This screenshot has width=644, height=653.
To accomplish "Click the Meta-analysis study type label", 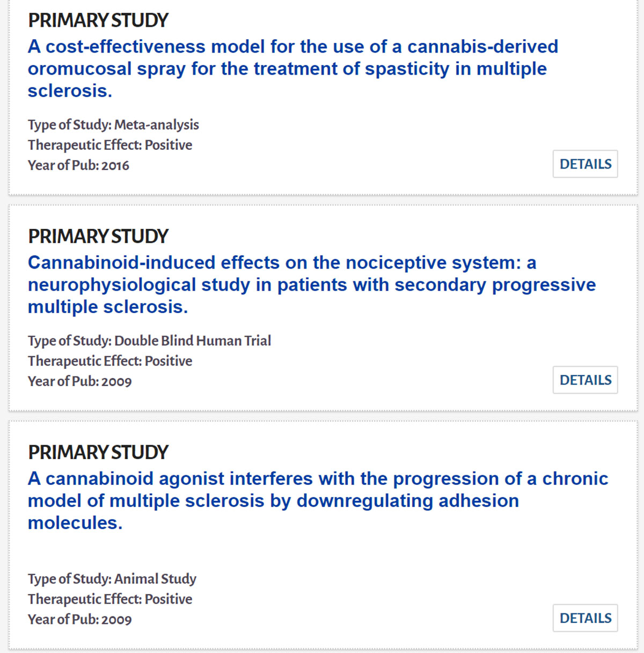I will [x=113, y=125].
